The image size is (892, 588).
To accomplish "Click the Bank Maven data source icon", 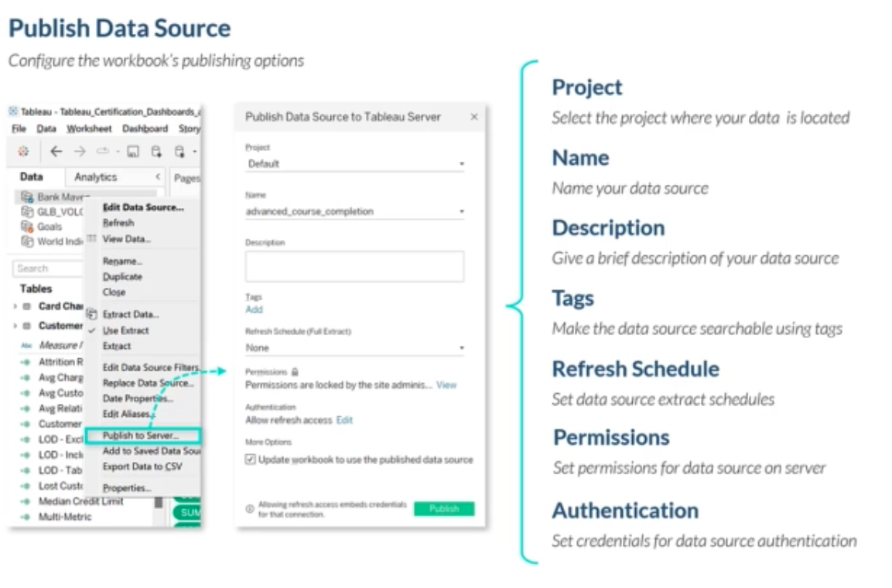I will pos(27,197).
